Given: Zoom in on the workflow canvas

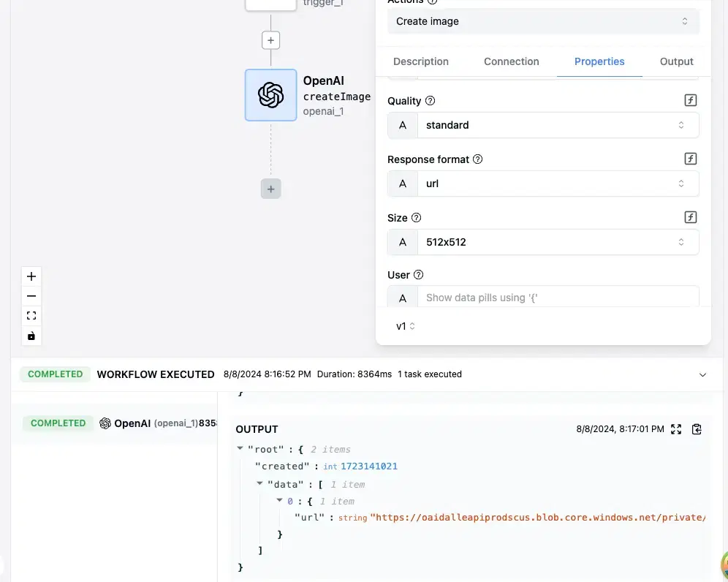Looking at the screenshot, I should coord(31,276).
